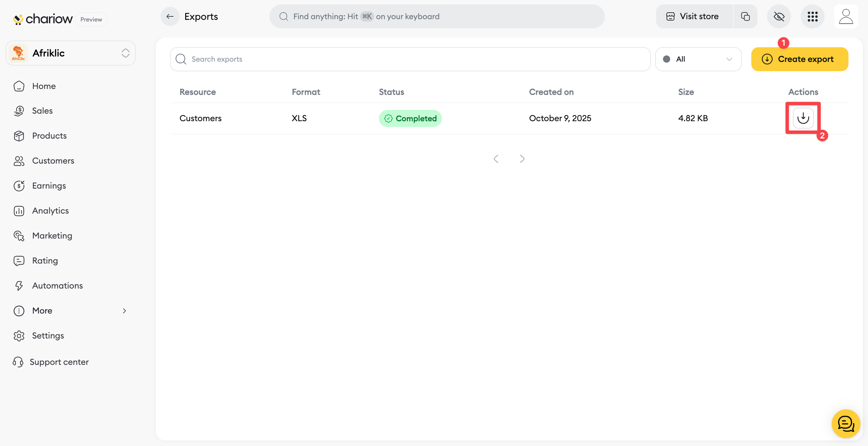
Task: Open the All status filter dropdown
Action: coord(698,59)
